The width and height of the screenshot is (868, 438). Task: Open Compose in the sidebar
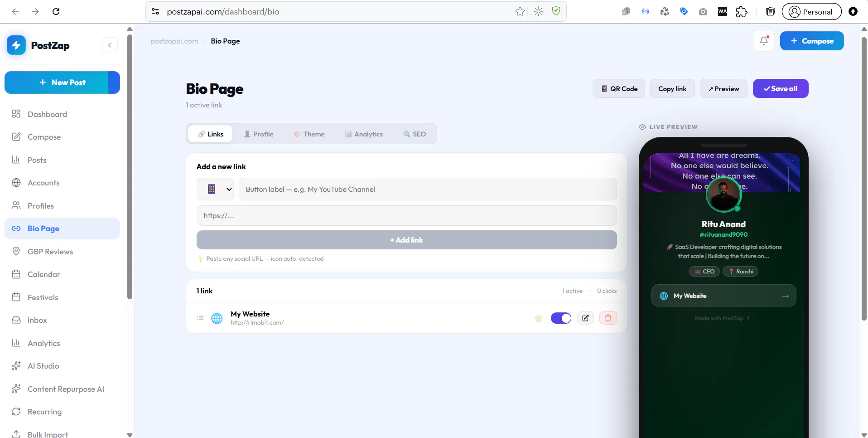click(62, 137)
